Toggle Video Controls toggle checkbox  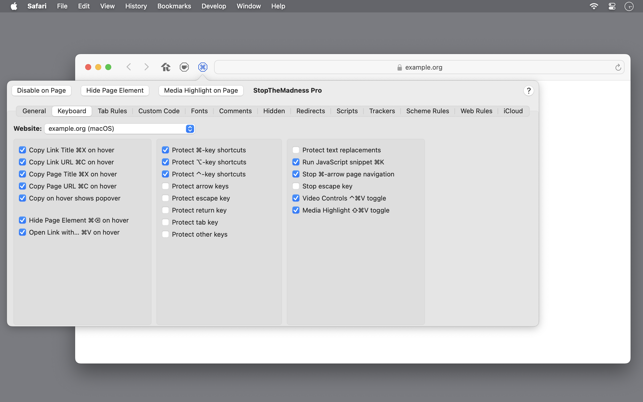pos(296,198)
